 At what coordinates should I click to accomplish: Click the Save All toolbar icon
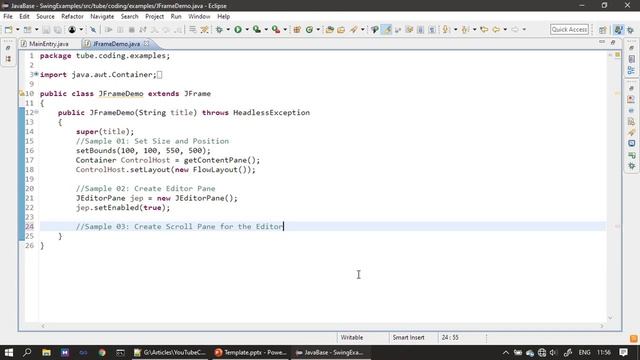58,29
